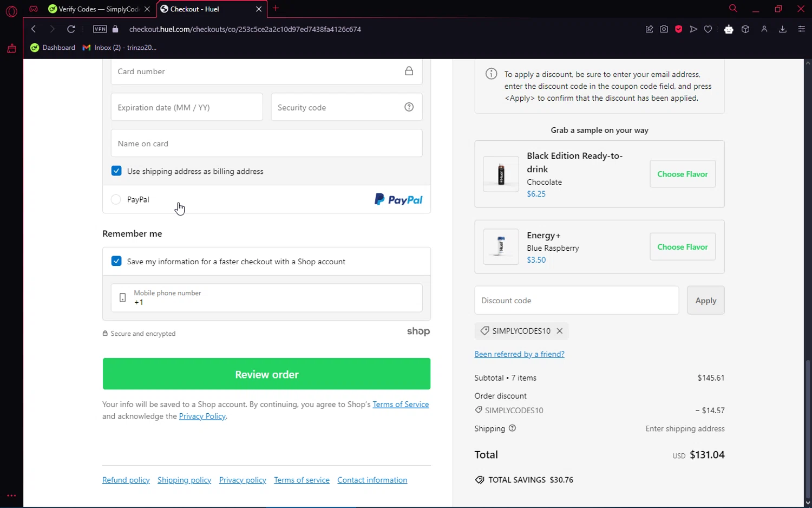Choose flavor for Black Edition Ready-to-drink
Screen dimensions: 812x508
tap(682, 174)
